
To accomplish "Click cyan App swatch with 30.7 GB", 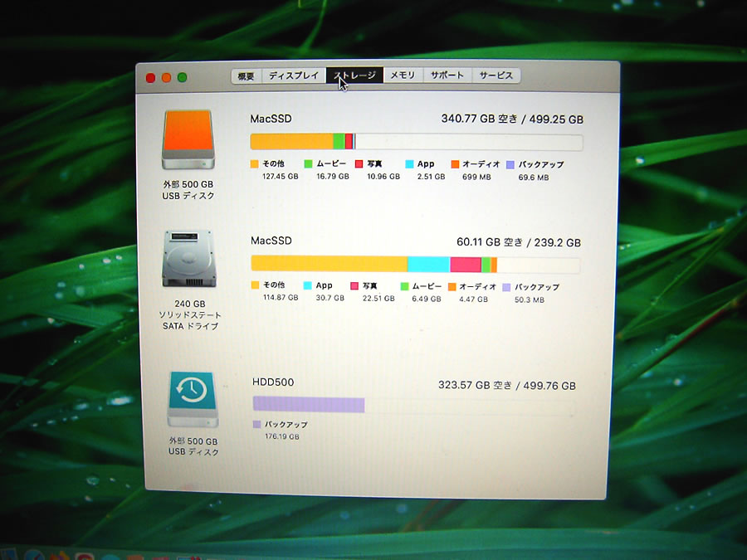I will click(x=307, y=285).
